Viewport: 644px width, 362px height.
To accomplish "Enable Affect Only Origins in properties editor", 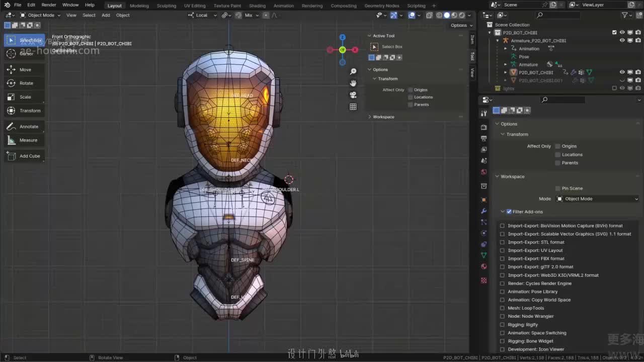I will pyautogui.click(x=557, y=146).
